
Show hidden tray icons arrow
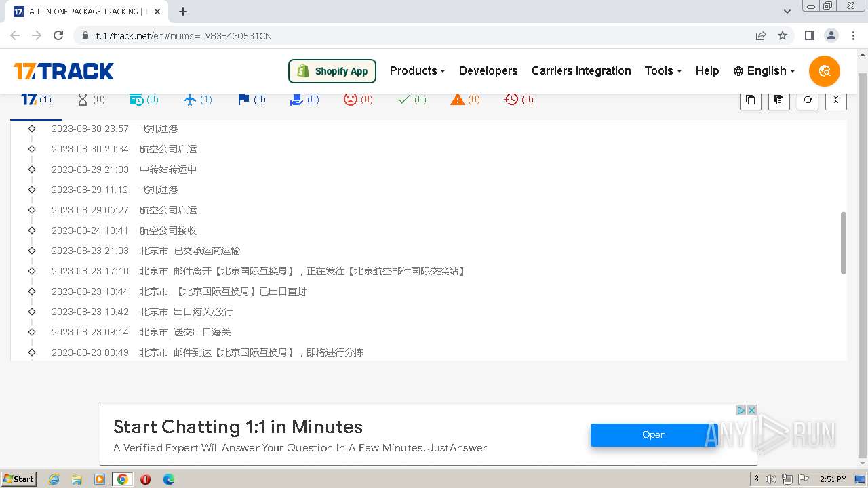coord(755,479)
